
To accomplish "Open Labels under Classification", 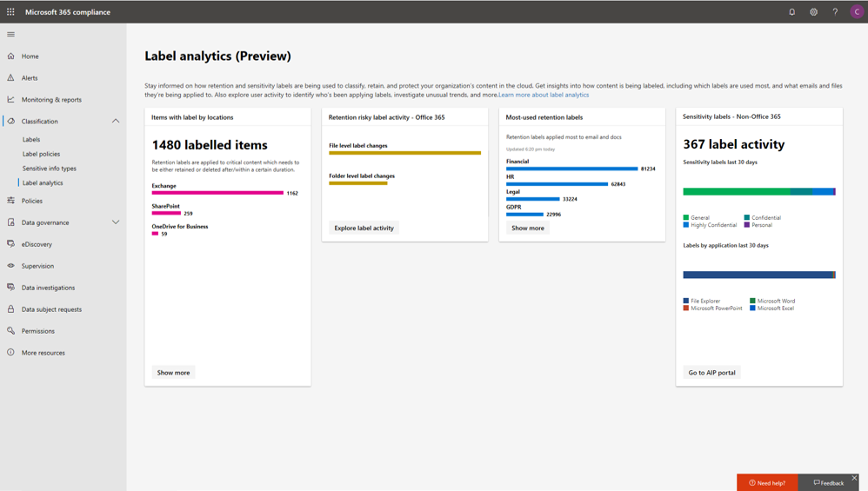I will click(x=31, y=140).
